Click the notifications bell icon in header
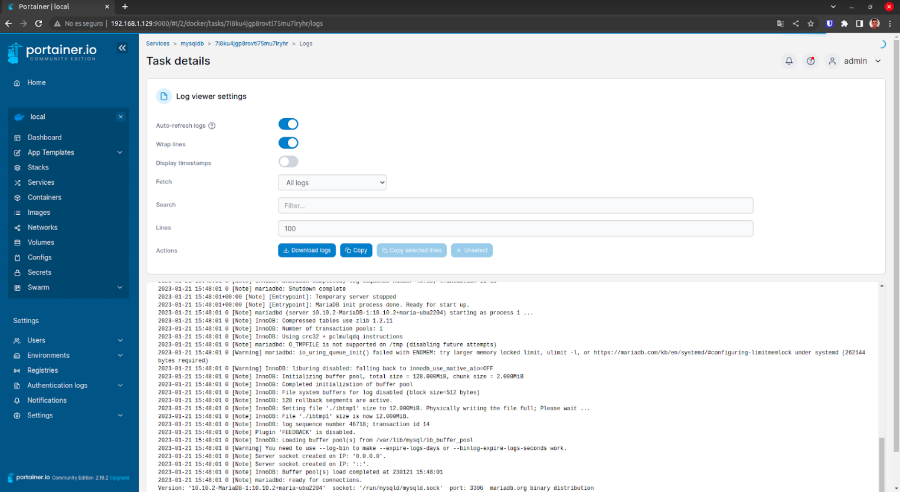This screenshot has height=500, width=900. click(789, 61)
